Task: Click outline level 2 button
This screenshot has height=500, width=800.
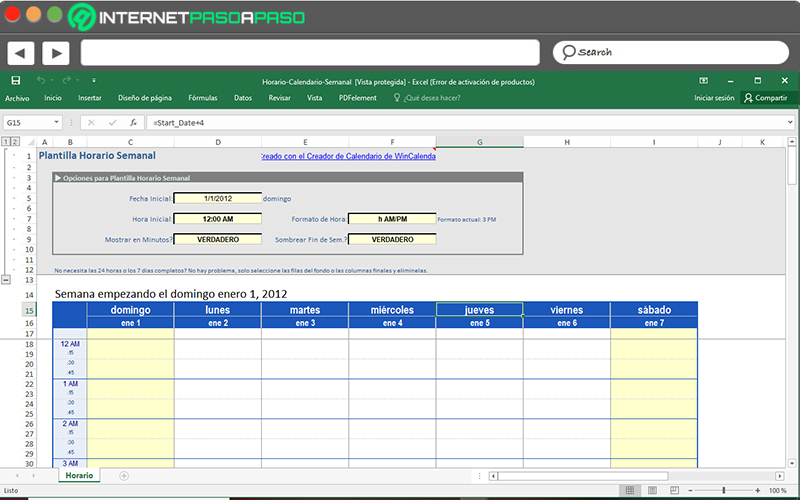Action: click(15, 142)
